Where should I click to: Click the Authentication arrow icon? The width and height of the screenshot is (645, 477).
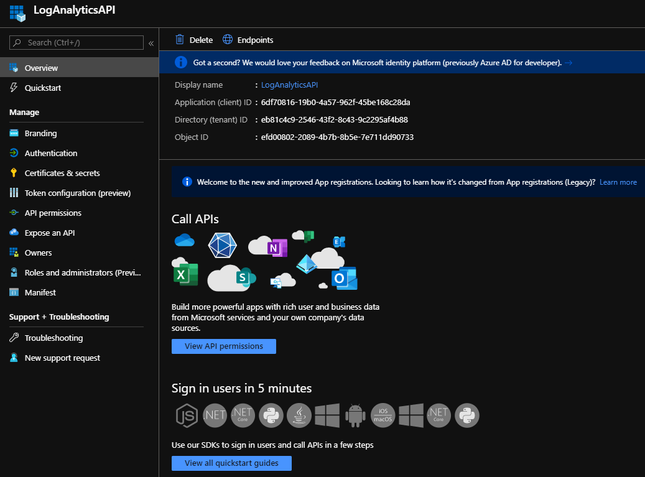click(x=14, y=153)
